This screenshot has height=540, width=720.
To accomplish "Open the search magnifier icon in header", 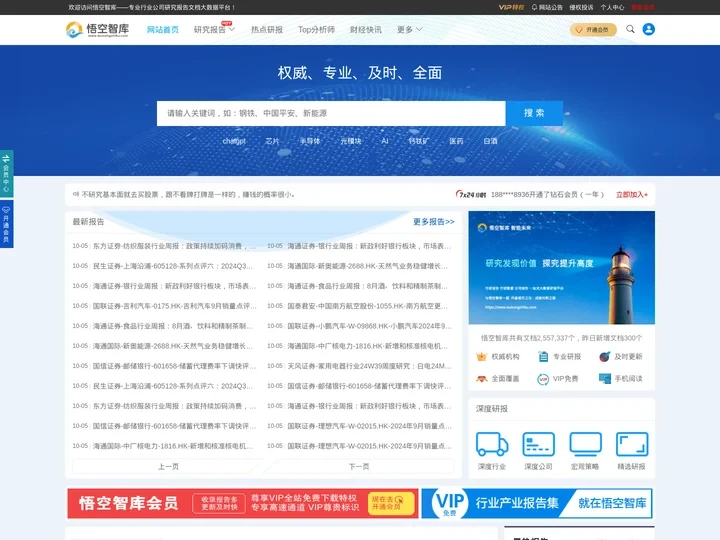I will (x=630, y=29).
